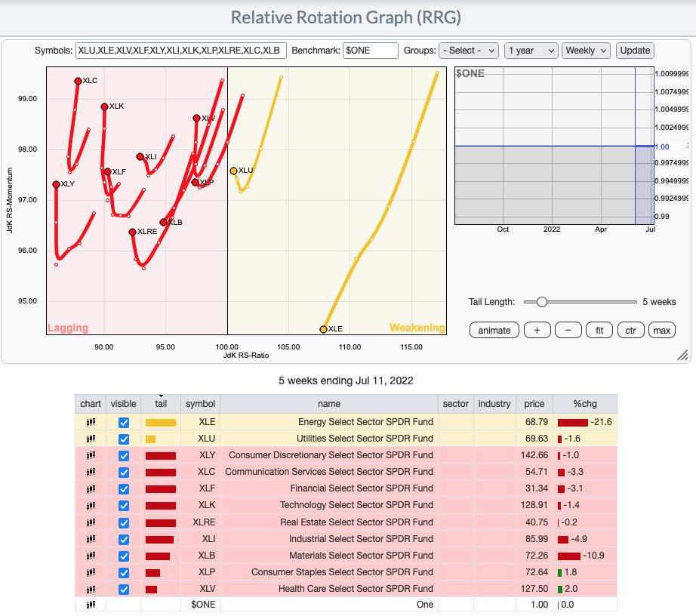The width and height of the screenshot is (696, 616).
Task: Open chart icon for XLK row
Action: tap(91, 506)
